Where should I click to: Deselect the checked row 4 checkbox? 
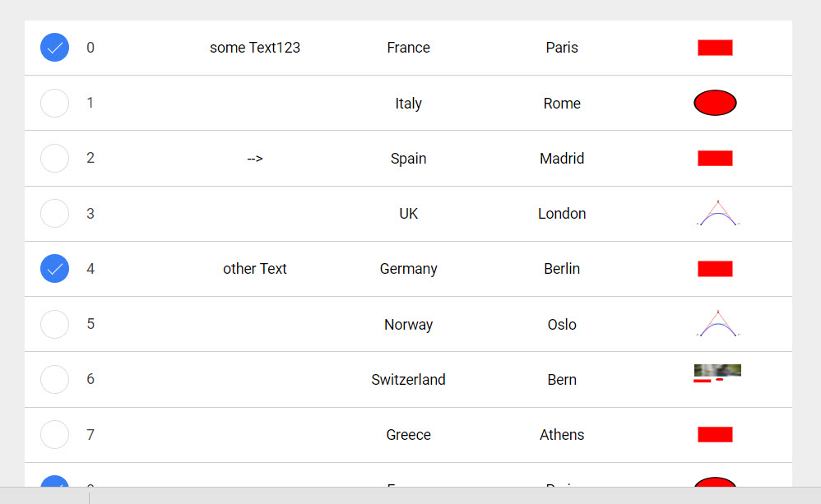click(x=54, y=269)
